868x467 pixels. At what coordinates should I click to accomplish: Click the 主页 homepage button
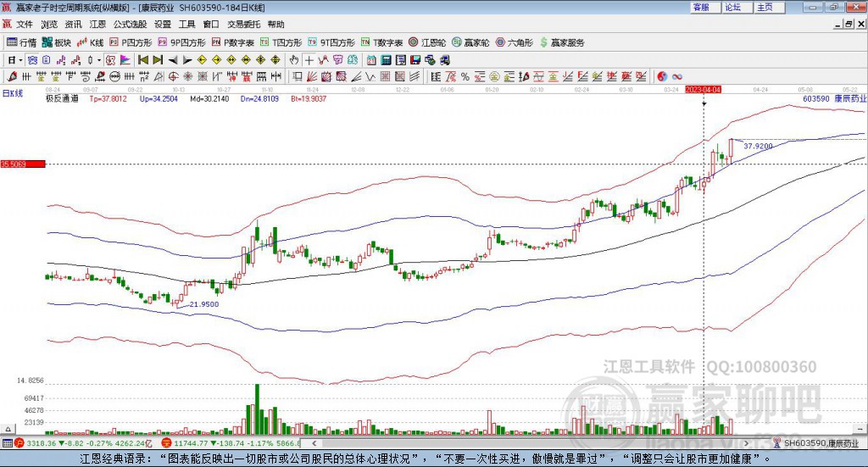pyautogui.click(x=769, y=7)
